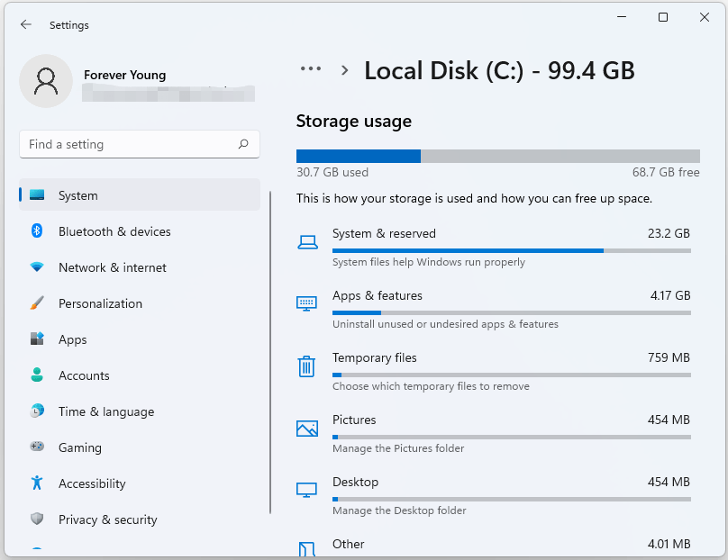Click the storage usage progress bar
This screenshot has height=560, width=728.
(x=497, y=156)
